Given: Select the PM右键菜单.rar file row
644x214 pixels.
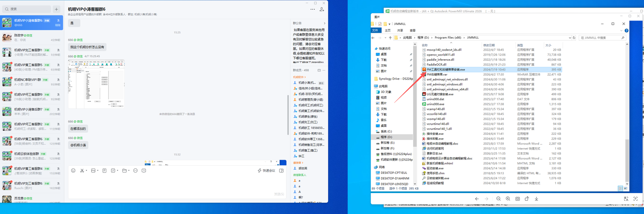Looking at the screenshot, I should point(491,74).
